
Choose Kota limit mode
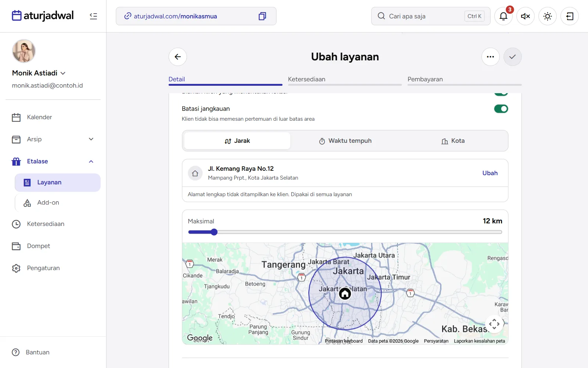(x=453, y=141)
